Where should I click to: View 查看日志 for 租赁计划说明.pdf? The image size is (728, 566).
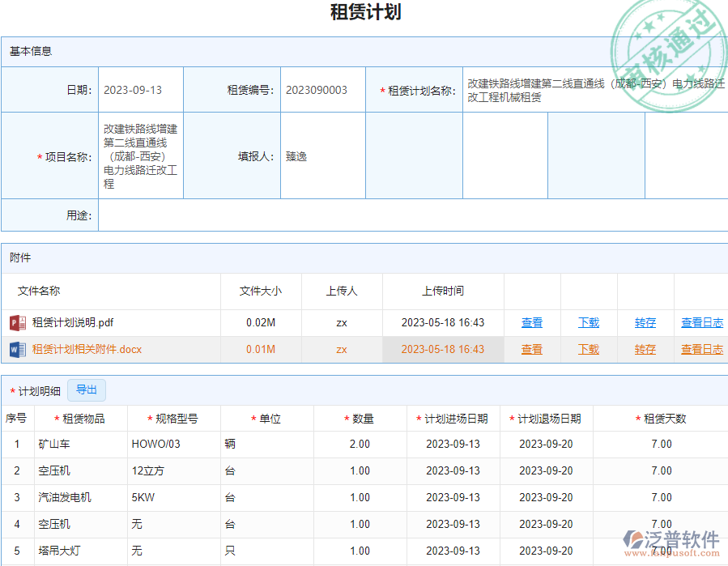point(701,322)
